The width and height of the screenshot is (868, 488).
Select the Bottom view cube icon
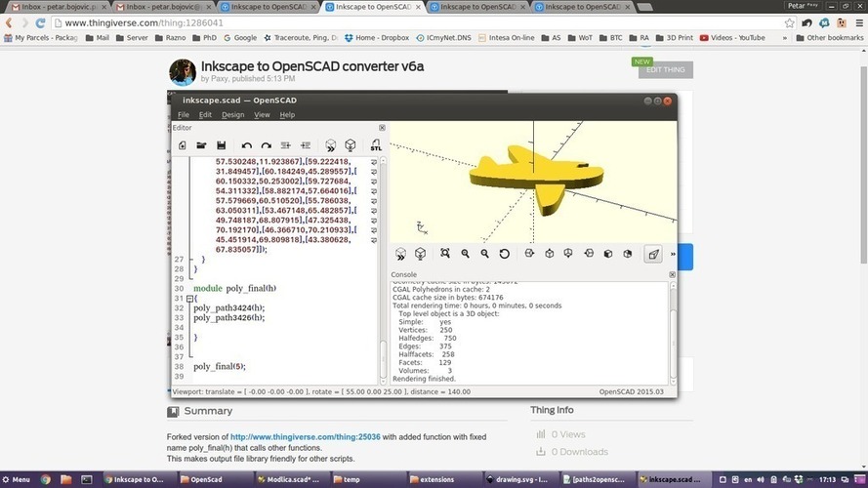click(x=568, y=254)
